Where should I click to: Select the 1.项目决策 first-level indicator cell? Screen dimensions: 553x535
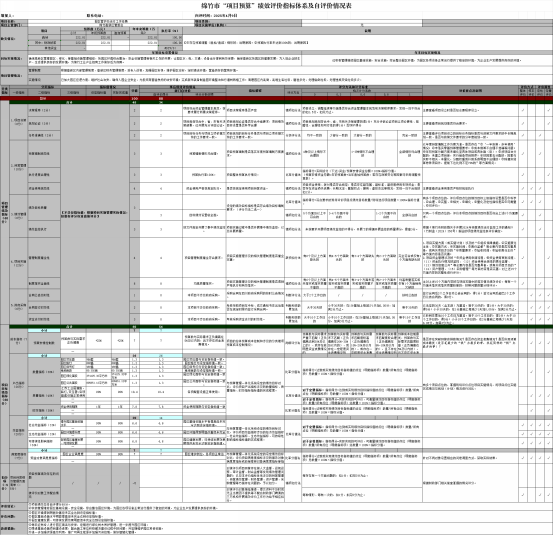click(18, 122)
